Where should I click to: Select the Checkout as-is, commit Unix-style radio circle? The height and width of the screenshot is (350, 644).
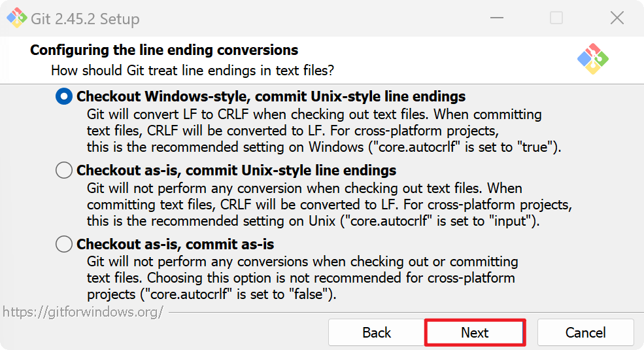click(x=64, y=171)
